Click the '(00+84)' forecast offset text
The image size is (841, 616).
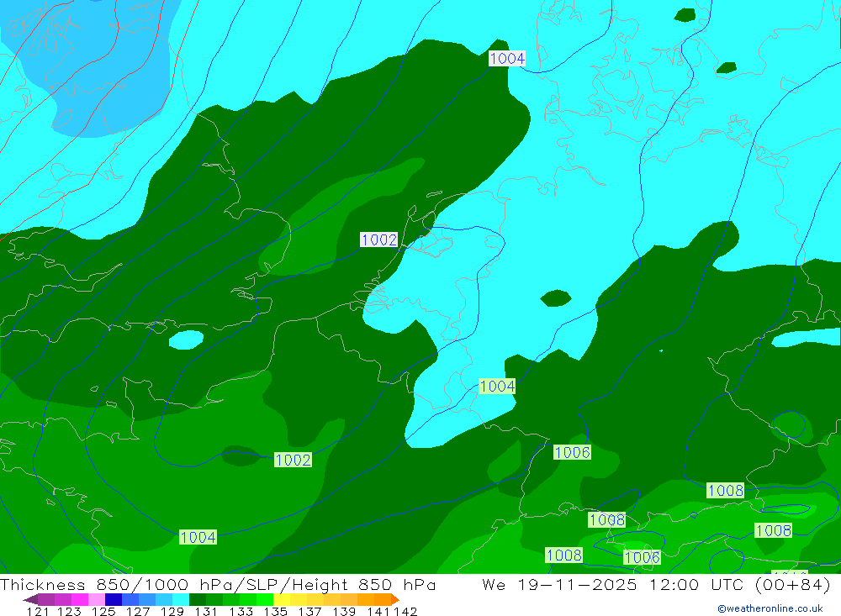(792, 584)
